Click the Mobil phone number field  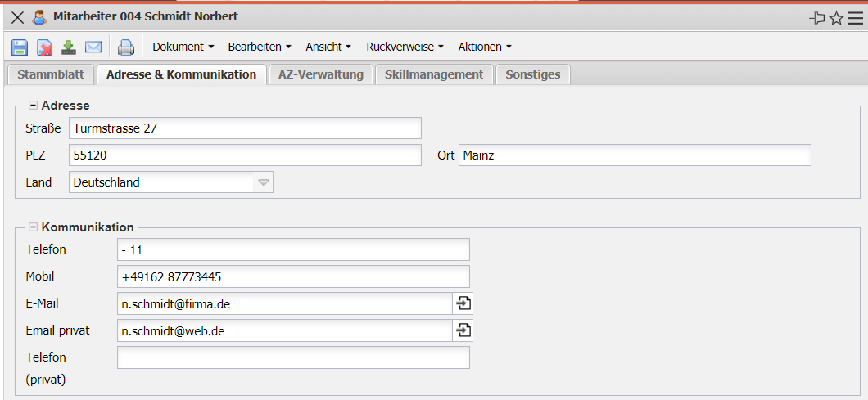pos(293,276)
